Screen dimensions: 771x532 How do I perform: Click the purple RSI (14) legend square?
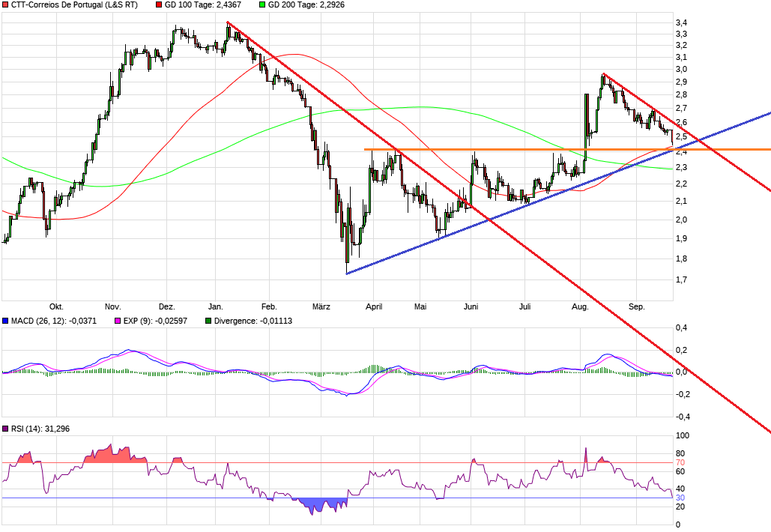pos(6,429)
